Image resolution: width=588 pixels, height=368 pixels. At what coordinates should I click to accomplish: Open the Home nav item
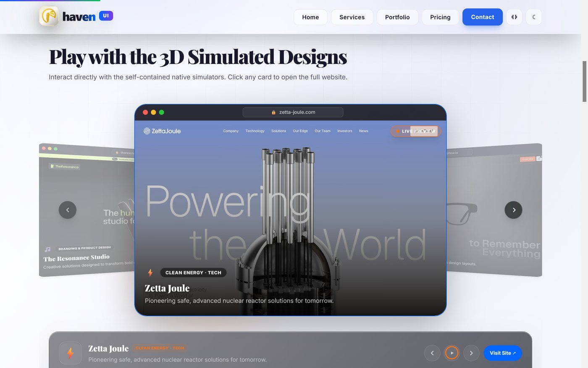(x=310, y=17)
